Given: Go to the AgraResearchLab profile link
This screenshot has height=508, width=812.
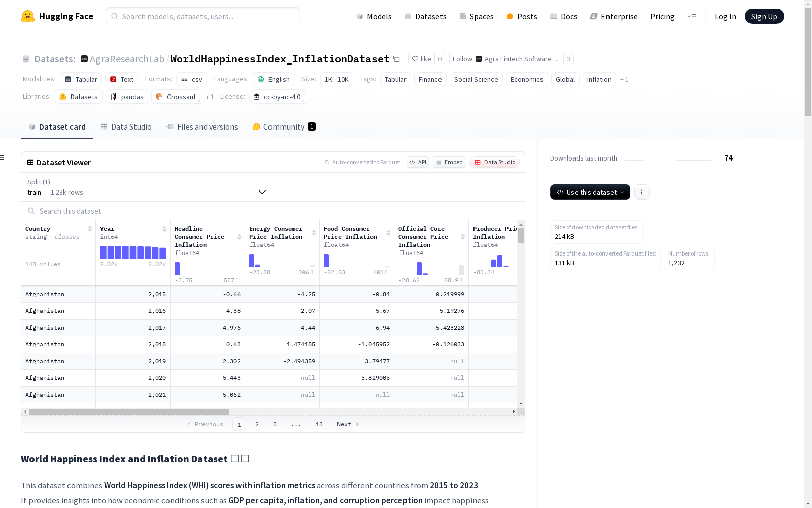Looking at the screenshot, I should tap(127, 59).
